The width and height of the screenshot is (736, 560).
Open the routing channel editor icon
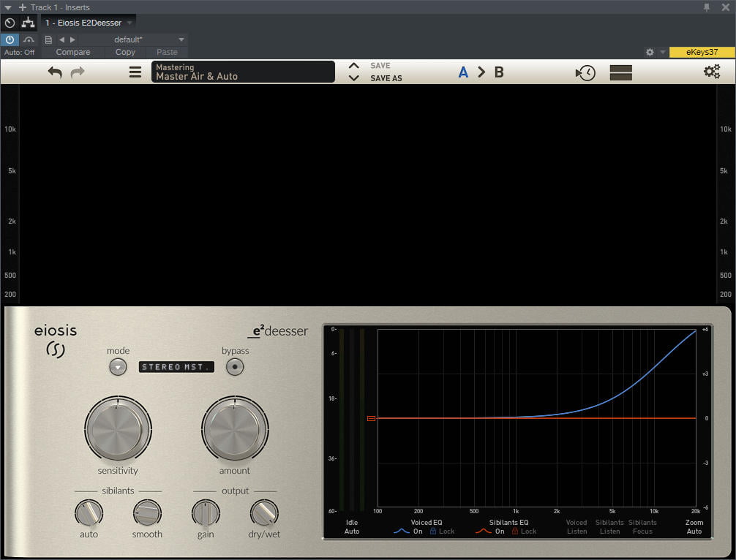[x=28, y=23]
